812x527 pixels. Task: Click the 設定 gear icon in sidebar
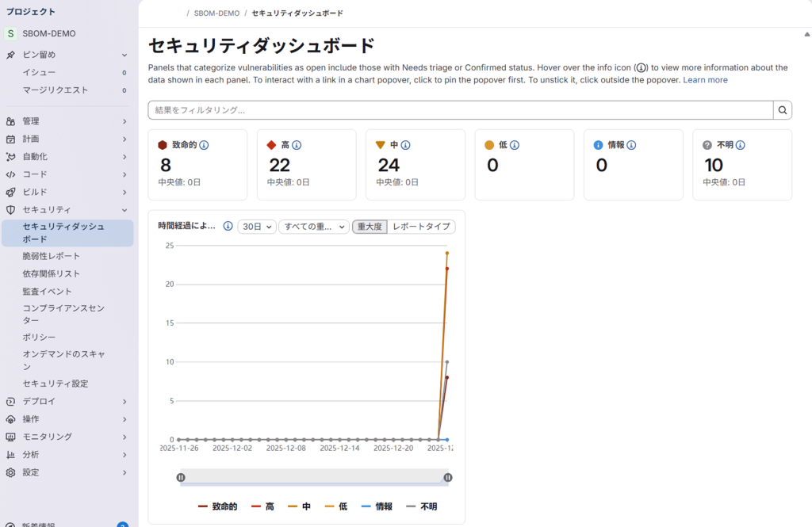point(10,472)
